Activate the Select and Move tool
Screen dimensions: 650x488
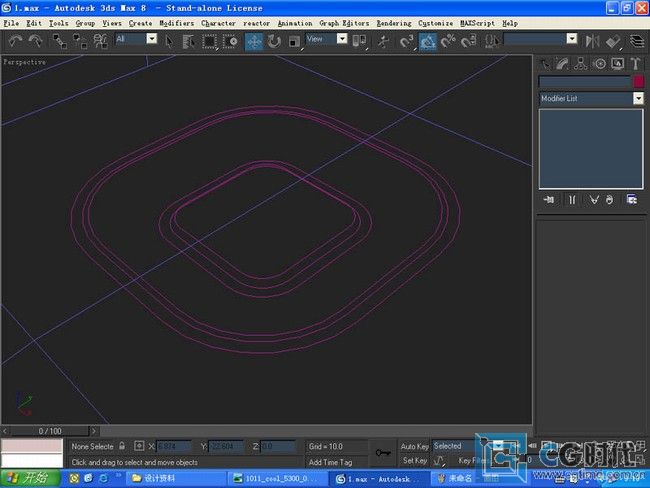[254, 41]
